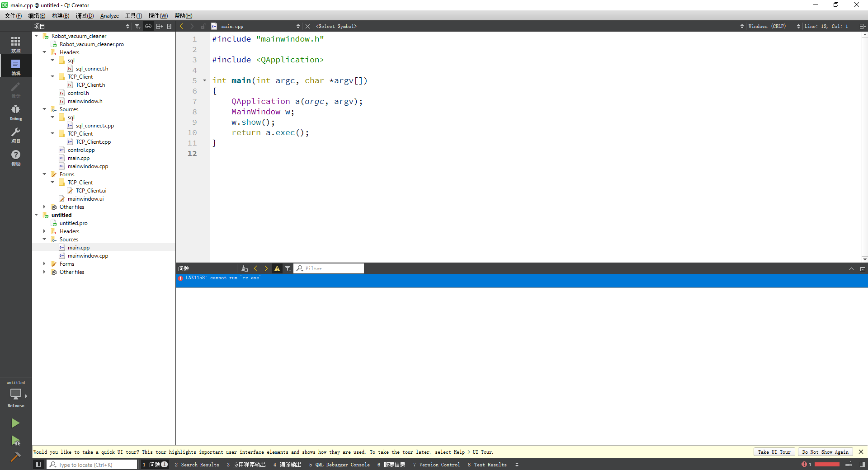Open the Welcome mode in sidebar
The height and width of the screenshot is (470, 868).
[16, 44]
